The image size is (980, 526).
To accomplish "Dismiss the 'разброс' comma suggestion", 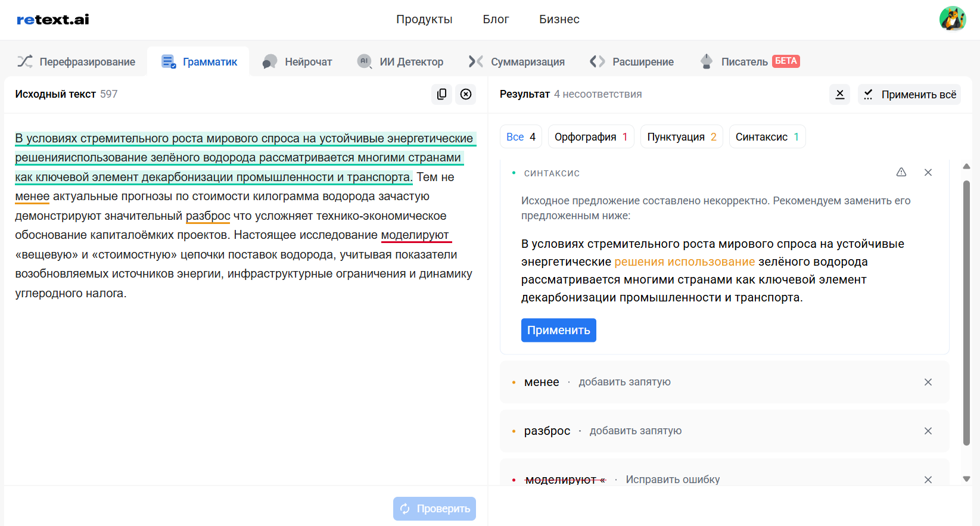I will 928,431.
